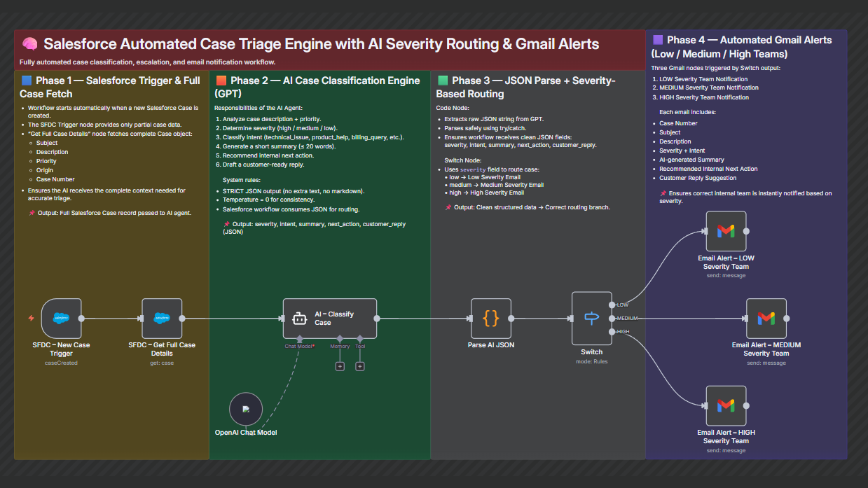Screen dimensions: 868x488
Task: Click the output dot of Parse AI JSON node
Action: pos(511,318)
